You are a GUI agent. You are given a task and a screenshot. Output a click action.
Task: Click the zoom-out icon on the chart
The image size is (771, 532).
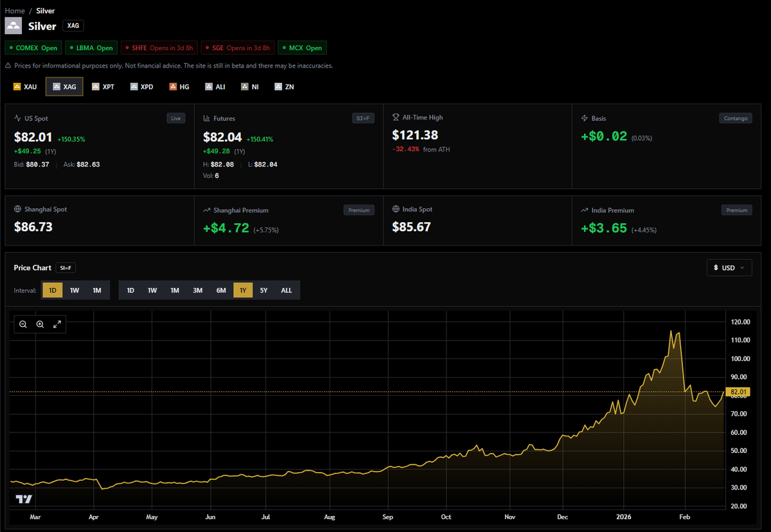tap(23, 324)
